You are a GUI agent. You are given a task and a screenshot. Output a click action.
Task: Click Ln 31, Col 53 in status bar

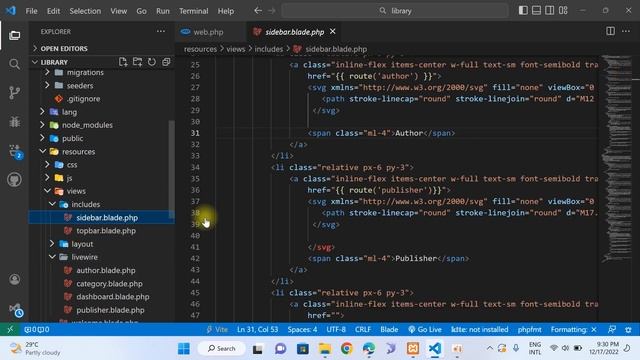[x=257, y=329]
